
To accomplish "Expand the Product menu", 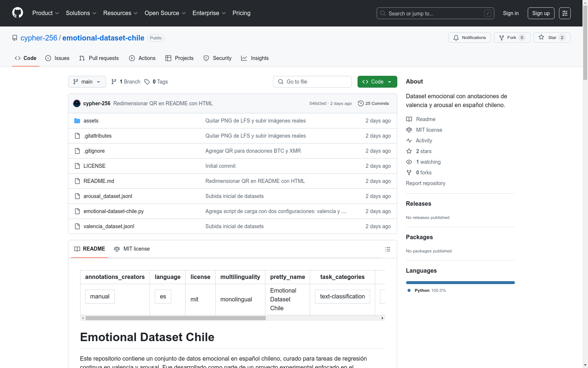I will 46,13.
